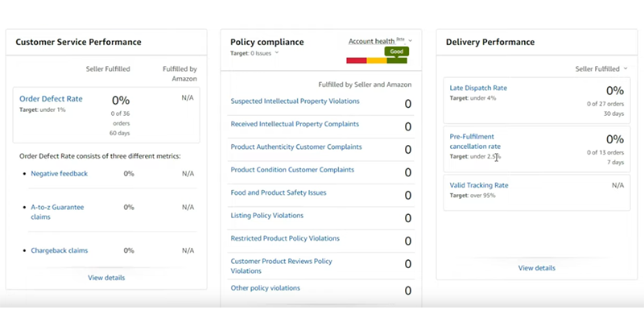Open Received Intellectual Property Complaints

295,124
